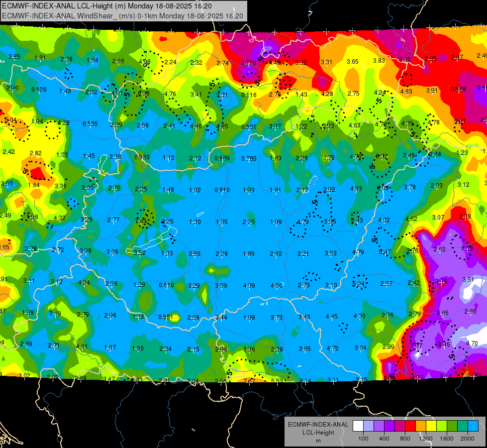487x448 pixels.
Task: Click the legend label 1200
Action: [425, 439]
